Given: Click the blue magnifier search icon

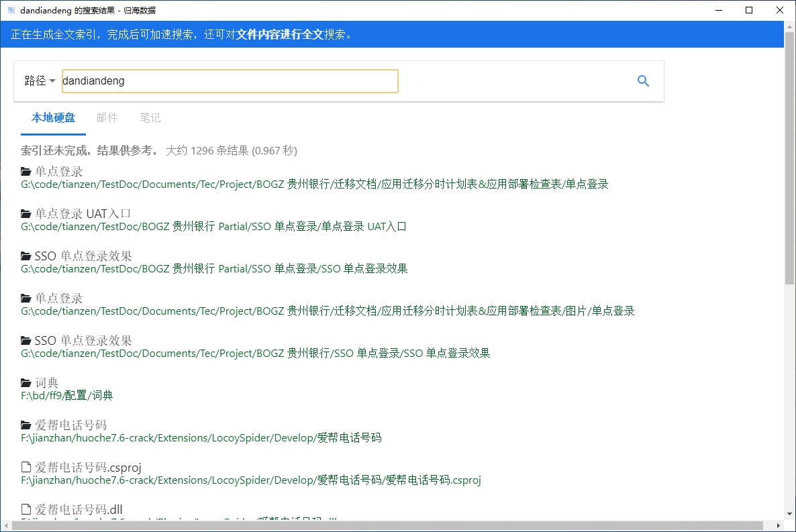Looking at the screenshot, I should 643,81.
